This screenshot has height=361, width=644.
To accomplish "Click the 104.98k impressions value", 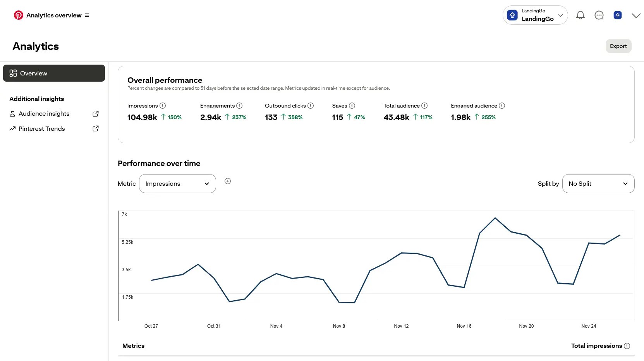I will tap(142, 117).
